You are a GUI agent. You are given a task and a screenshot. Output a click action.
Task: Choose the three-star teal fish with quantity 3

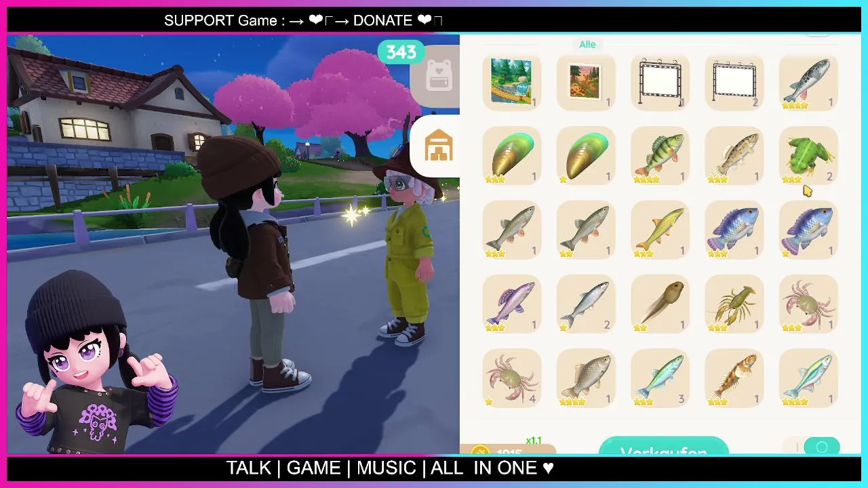[660, 378]
